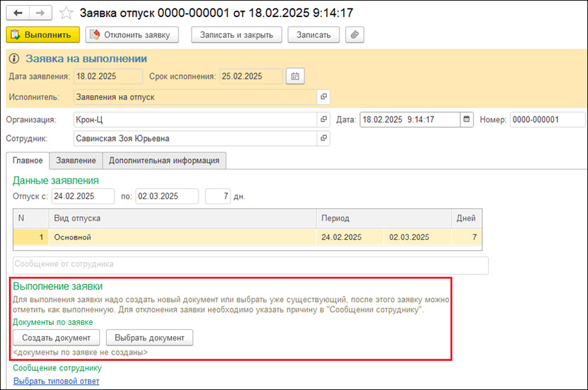Click Записать и закрыть
588x390 pixels.
236,35
